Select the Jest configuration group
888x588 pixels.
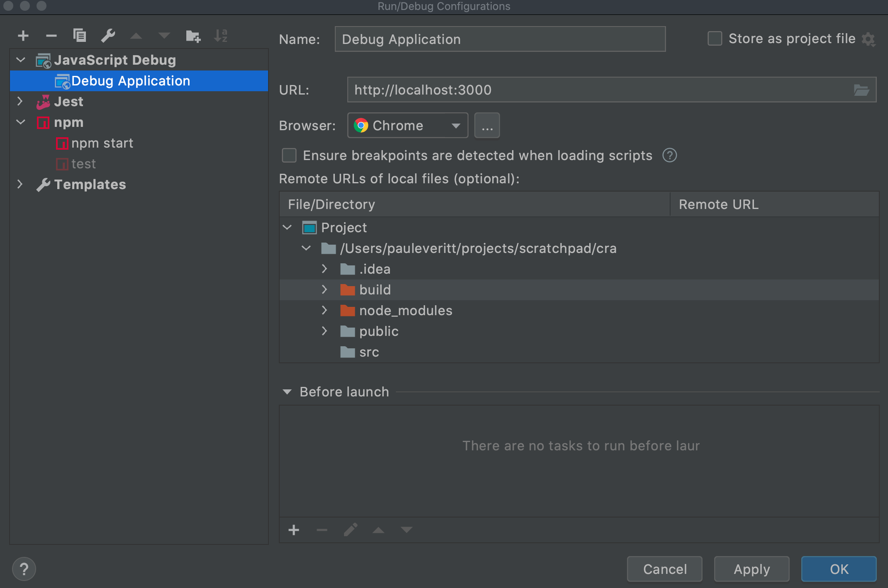point(69,101)
